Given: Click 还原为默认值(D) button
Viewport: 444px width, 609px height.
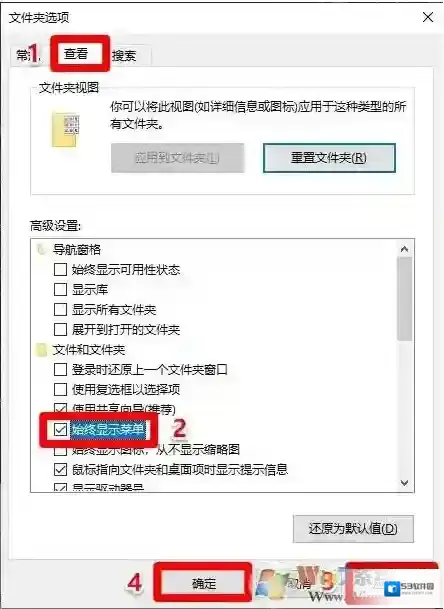Looking at the screenshot, I should pyautogui.click(x=353, y=529).
